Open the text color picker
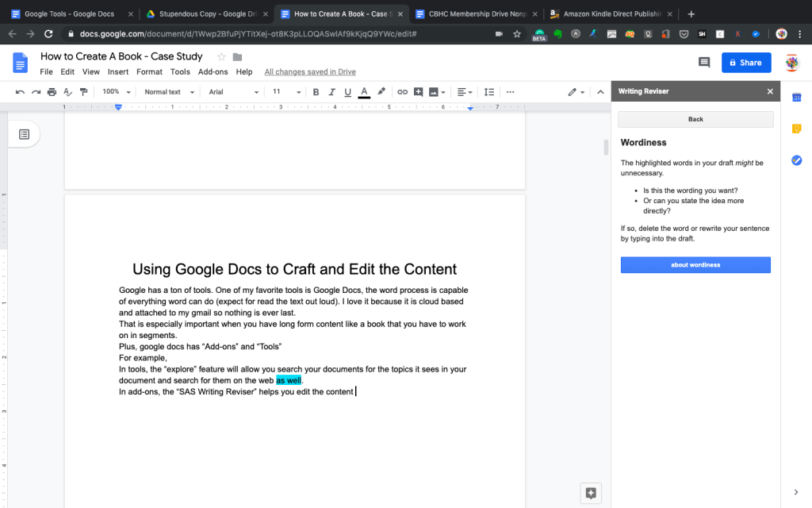 (x=364, y=92)
